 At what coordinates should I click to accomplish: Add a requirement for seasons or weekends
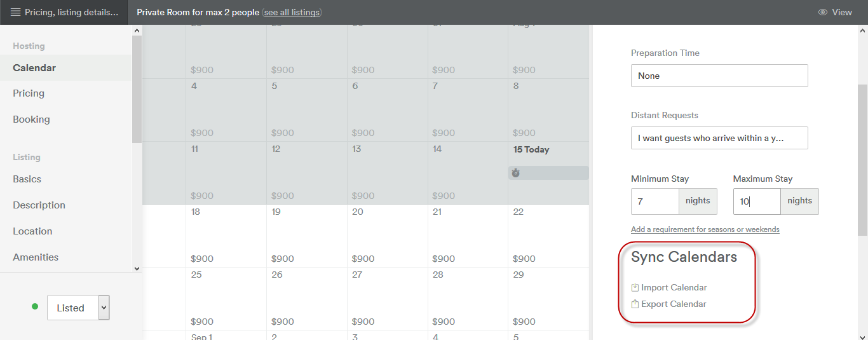(x=705, y=229)
